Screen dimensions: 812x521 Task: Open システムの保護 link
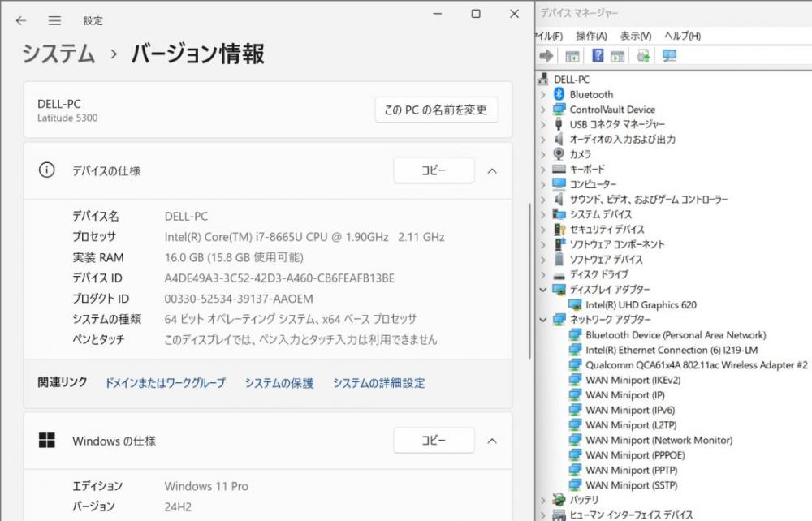[x=279, y=383]
